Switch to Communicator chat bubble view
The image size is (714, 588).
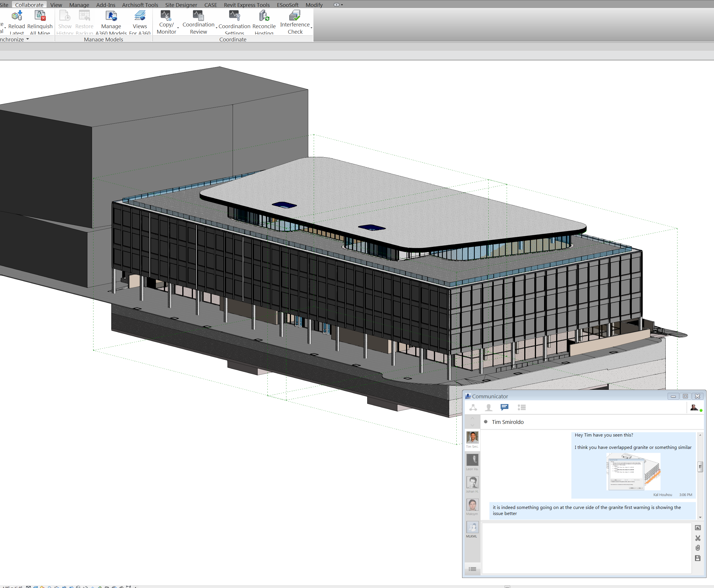(x=504, y=408)
